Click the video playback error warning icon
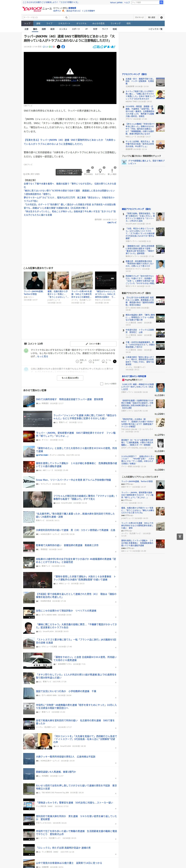 point(70,71)
